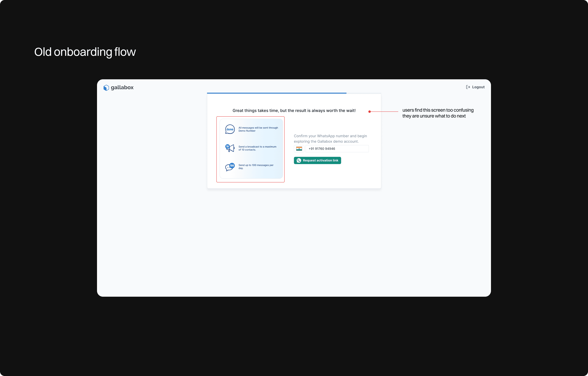Screen dimensions: 588x376
Task: Click the 'Confirm your WhatsApp number' description
Action: 330,139
